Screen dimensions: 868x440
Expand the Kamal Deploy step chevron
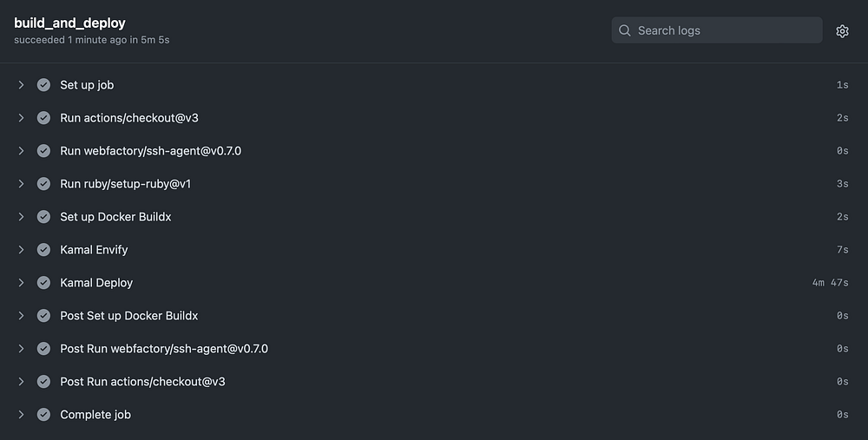pyautogui.click(x=22, y=283)
